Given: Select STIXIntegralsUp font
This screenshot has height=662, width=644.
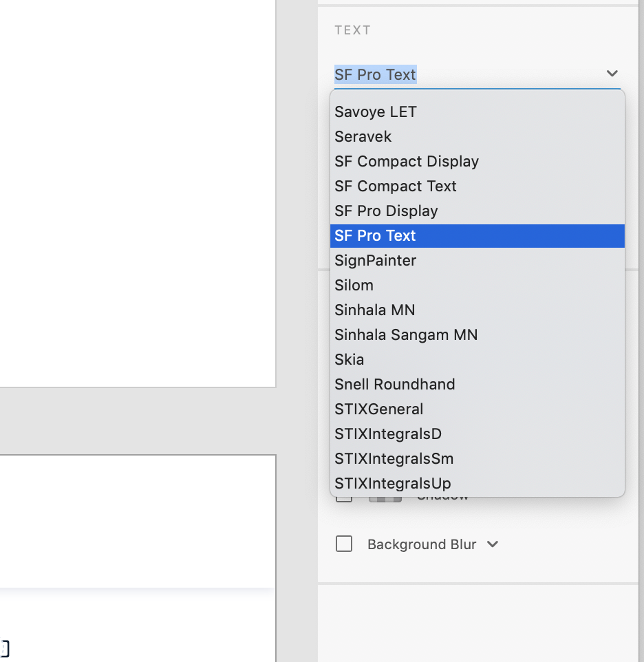Looking at the screenshot, I should (393, 483).
